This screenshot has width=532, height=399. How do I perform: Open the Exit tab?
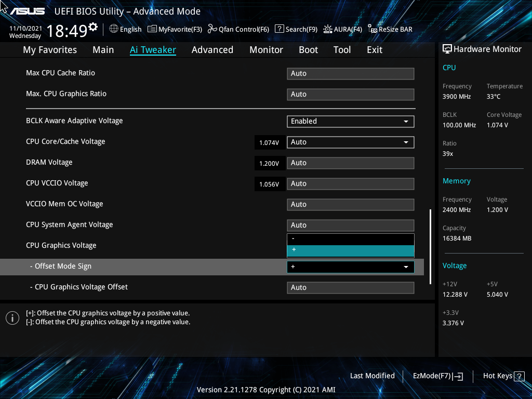(375, 50)
